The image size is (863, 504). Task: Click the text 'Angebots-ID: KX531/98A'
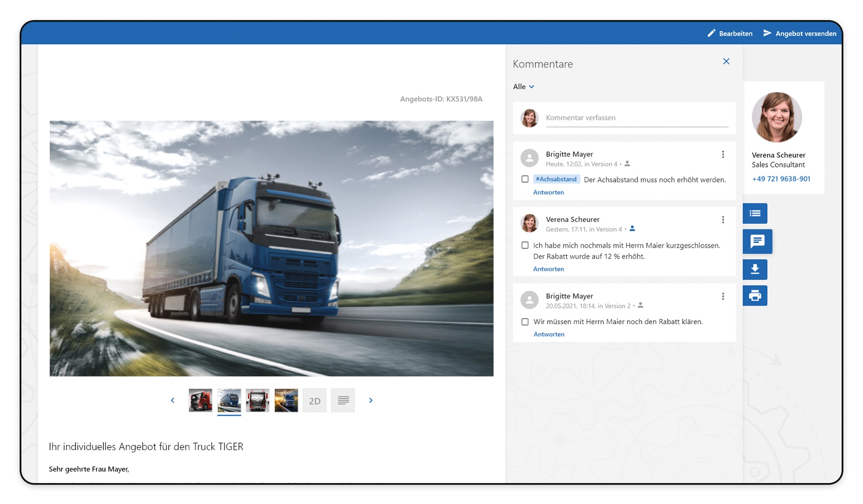coord(441,99)
